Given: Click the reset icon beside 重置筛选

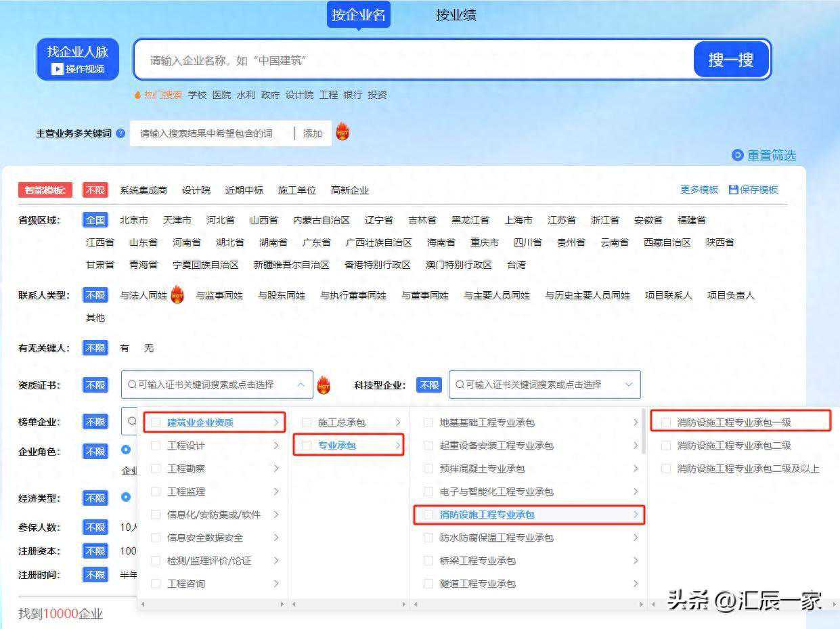Looking at the screenshot, I should pos(737,155).
